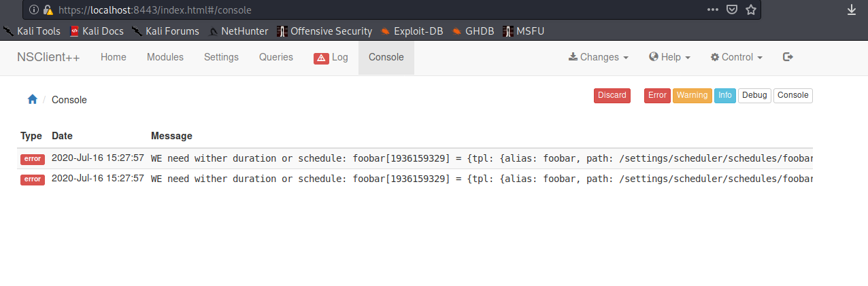Open the Pocket save icon
The width and height of the screenshot is (868, 286).
[x=732, y=10]
